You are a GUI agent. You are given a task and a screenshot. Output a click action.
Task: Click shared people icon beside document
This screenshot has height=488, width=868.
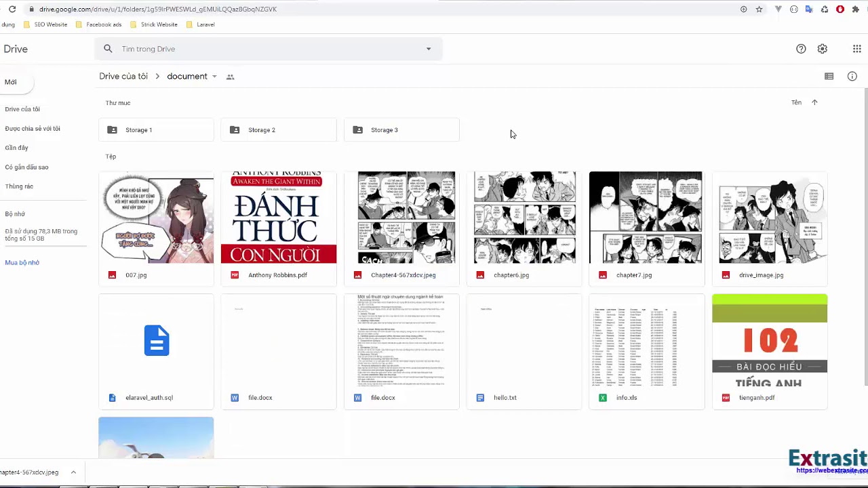(231, 77)
